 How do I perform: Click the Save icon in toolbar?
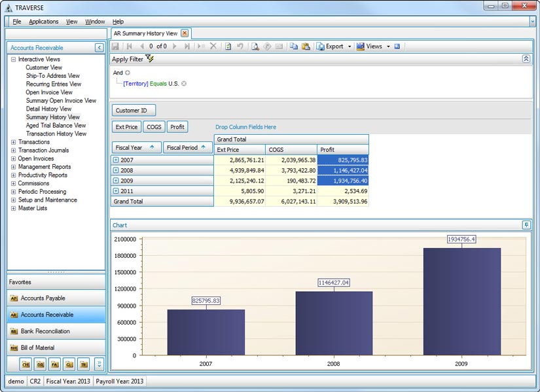click(115, 46)
